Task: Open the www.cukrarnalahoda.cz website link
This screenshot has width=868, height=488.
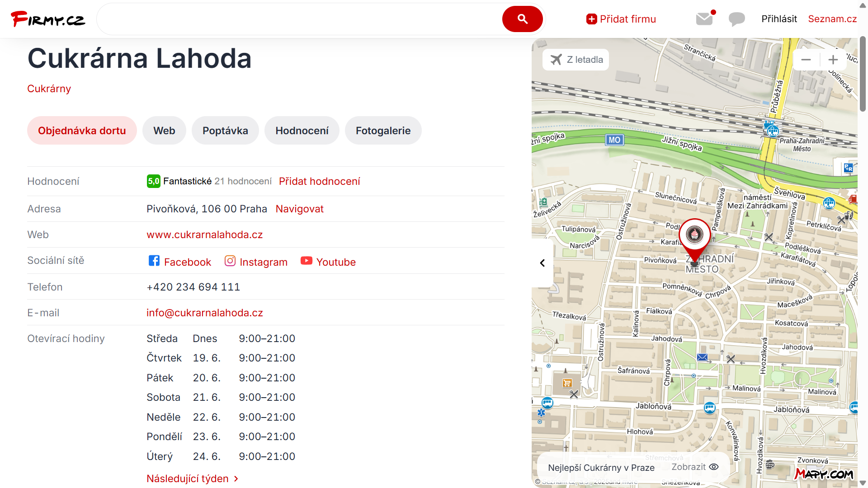Action: (204, 235)
